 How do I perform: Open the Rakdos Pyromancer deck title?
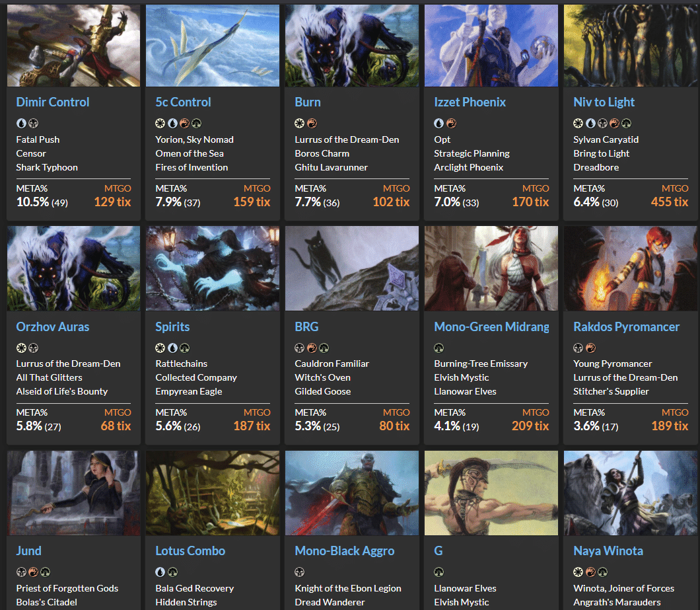click(x=626, y=326)
